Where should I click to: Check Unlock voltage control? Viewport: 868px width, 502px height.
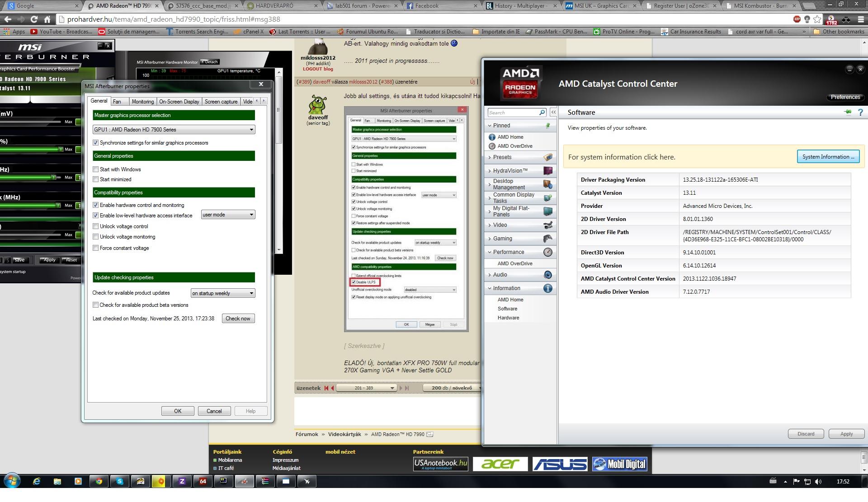click(95, 226)
